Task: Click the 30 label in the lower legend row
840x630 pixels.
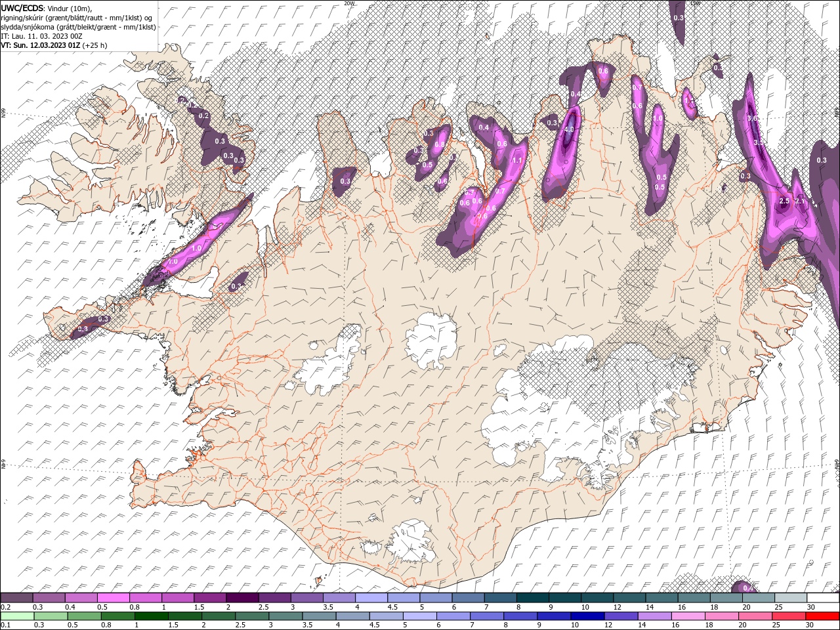Action: pos(811,625)
